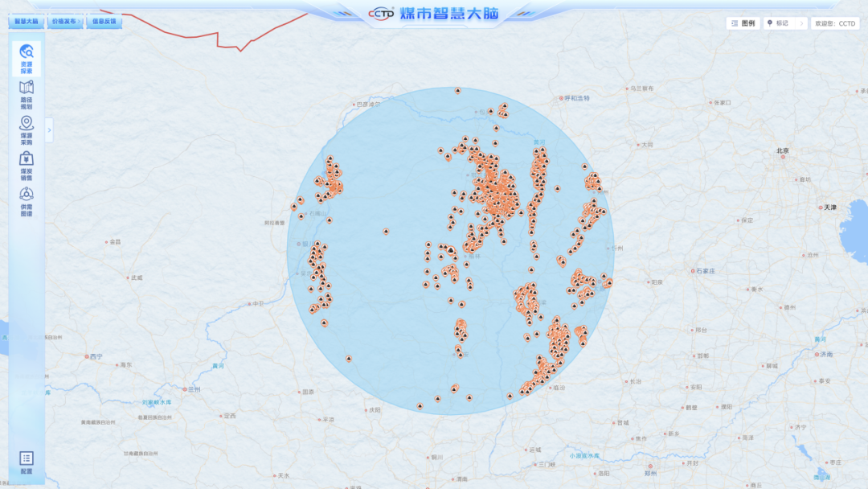Click the 天津 city label
868x489 pixels.
[x=829, y=208]
